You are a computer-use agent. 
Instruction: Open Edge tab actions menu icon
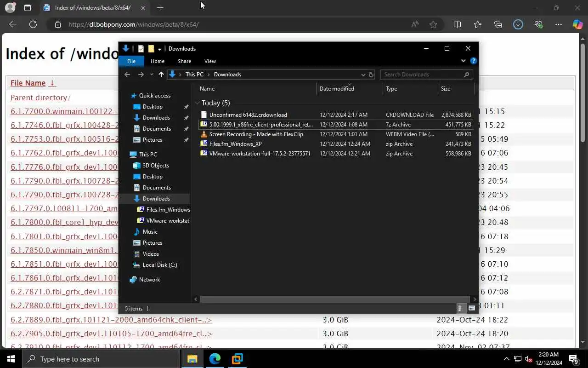pos(28,8)
